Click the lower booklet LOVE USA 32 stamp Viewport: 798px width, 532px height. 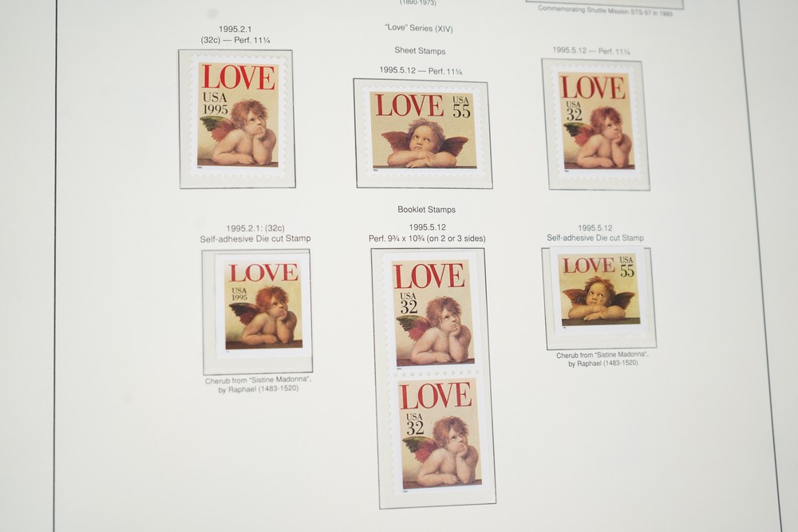(x=439, y=434)
